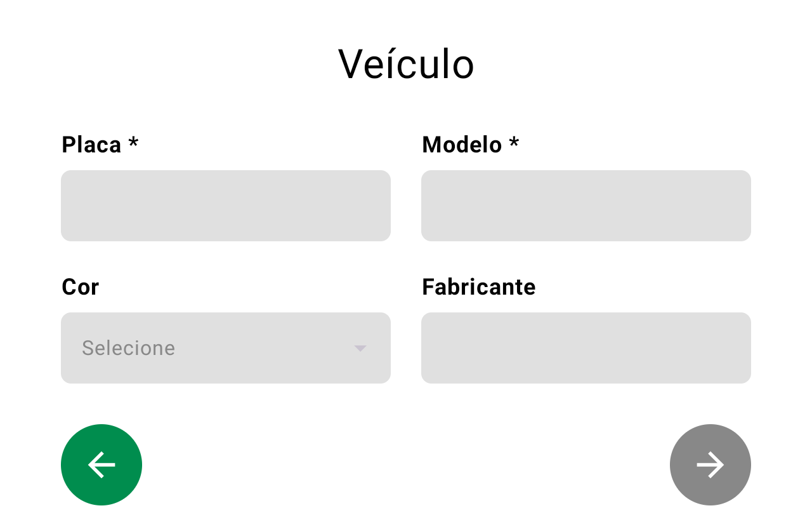Click the Fabricante field label
812x508 pixels.
click(x=479, y=287)
